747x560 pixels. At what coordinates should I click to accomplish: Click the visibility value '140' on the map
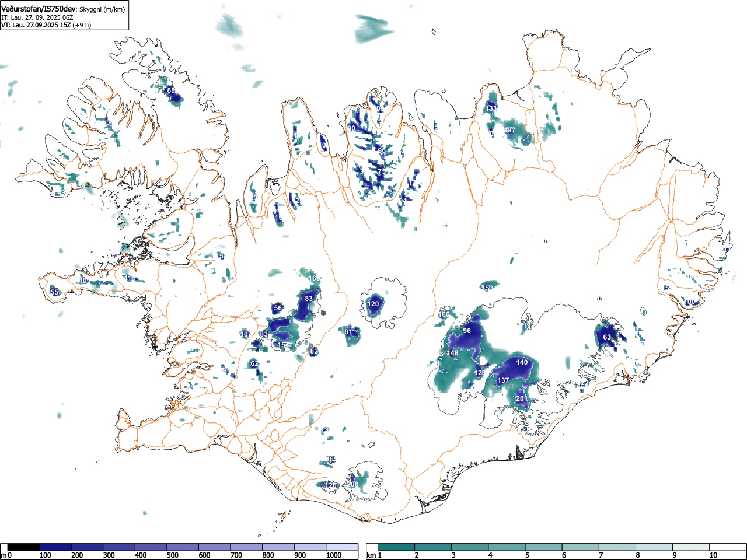point(522,362)
